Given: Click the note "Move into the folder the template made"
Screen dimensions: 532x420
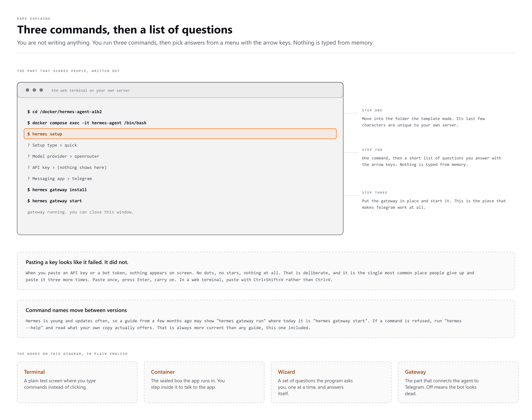Looking at the screenshot, I should pyautogui.click(x=423, y=122).
